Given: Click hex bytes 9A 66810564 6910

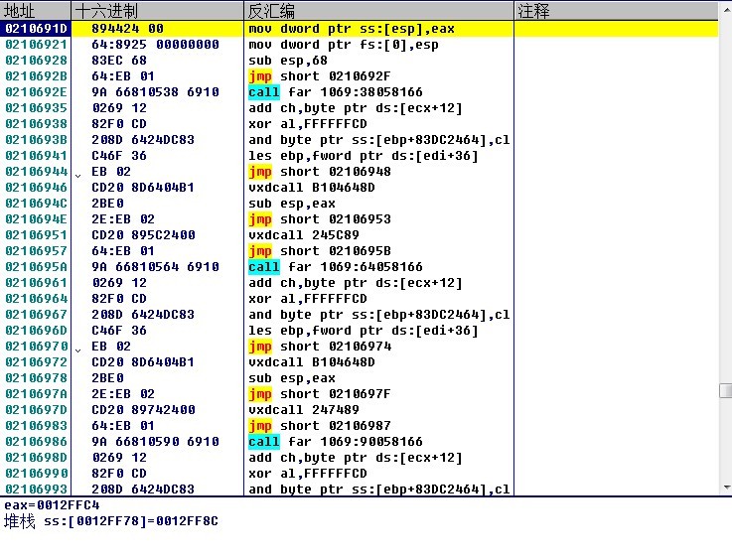Looking at the screenshot, I should pos(155,266).
